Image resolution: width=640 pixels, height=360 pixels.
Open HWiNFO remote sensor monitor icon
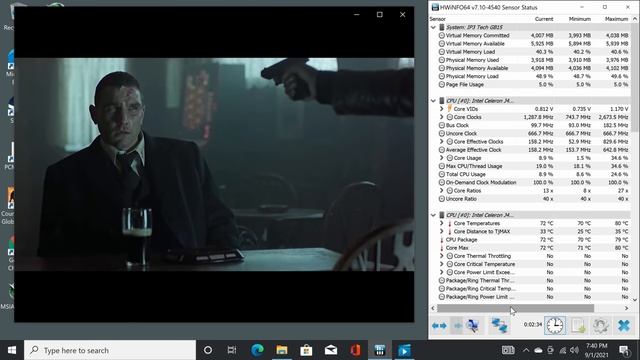click(x=473, y=326)
